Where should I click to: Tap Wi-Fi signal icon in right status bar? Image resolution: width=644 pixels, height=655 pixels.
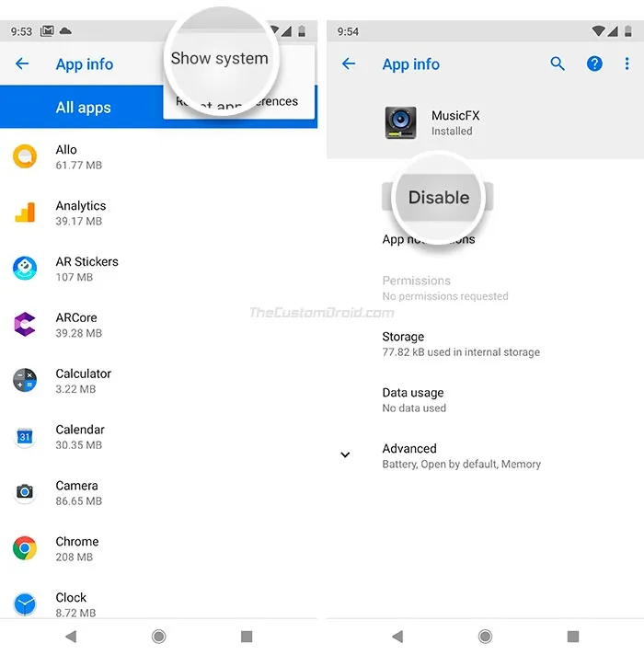[x=598, y=31]
